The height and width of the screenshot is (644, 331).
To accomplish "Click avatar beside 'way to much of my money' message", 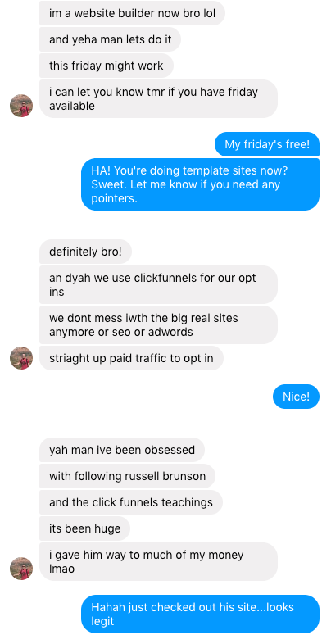I will tap(21, 569).
